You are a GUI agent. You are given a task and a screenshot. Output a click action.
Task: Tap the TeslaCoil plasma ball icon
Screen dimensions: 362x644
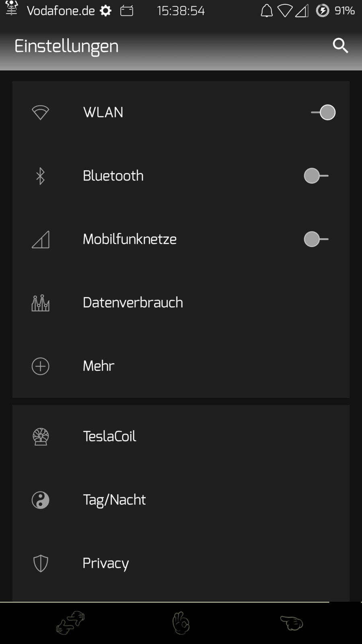click(41, 437)
